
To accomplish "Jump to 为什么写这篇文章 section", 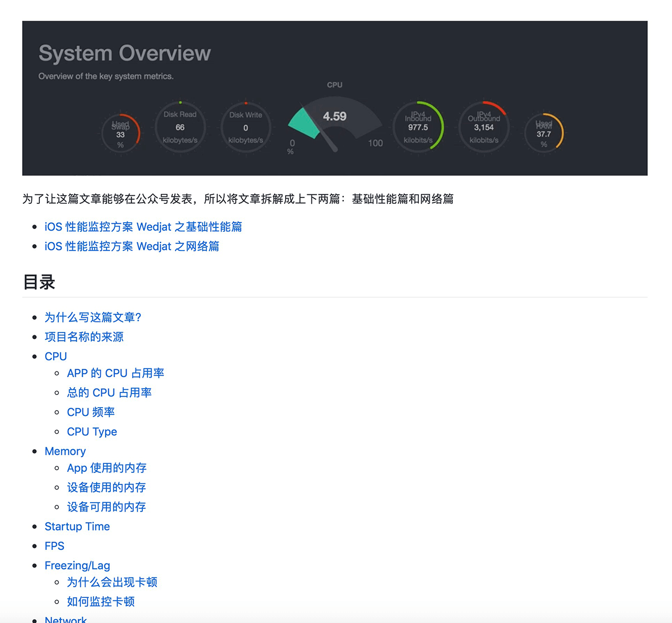I will click(93, 317).
